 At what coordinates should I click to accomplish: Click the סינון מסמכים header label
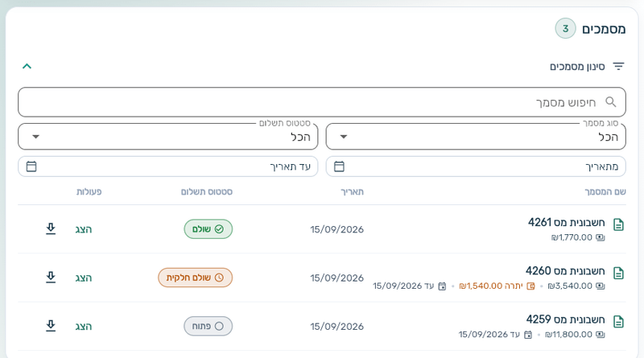coord(577,67)
